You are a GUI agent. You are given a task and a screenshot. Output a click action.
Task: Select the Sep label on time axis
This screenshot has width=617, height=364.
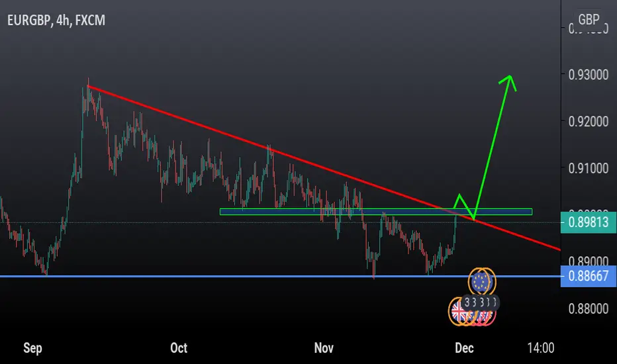[32, 348]
